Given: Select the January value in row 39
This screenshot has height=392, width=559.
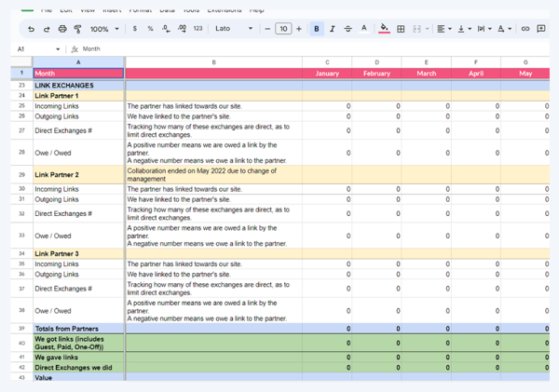Looking at the screenshot, I should (327, 329).
